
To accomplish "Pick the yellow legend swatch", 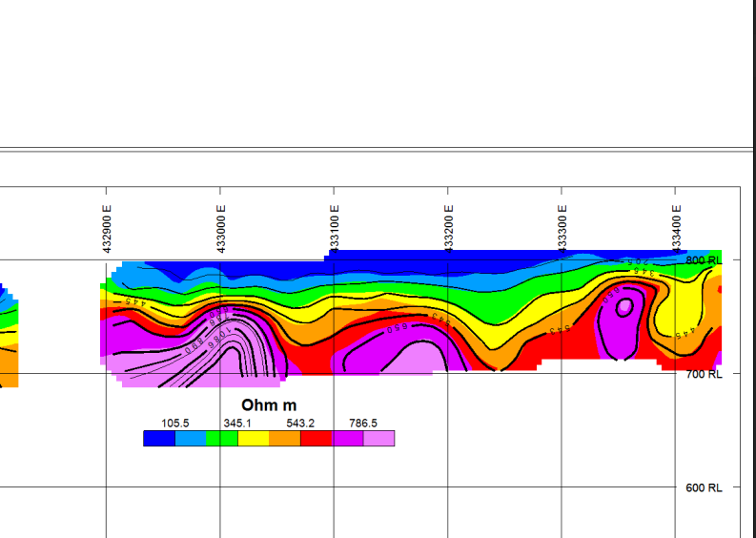I will (254, 438).
